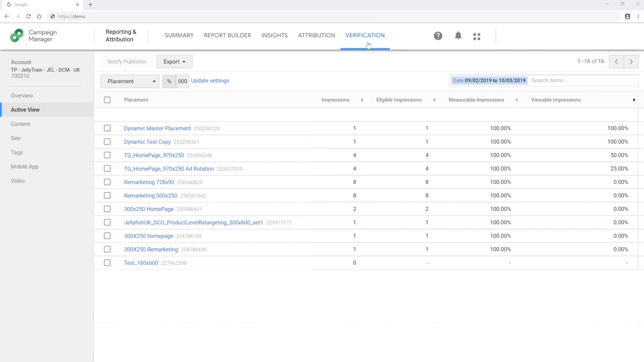Open the Help question mark icon
Viewport: 644px width, 362px height.
coord(438,36)
